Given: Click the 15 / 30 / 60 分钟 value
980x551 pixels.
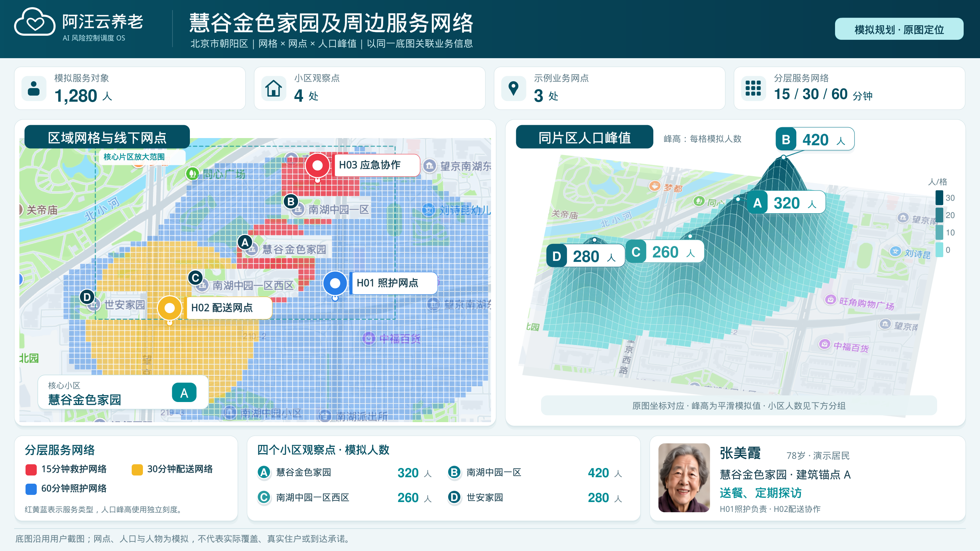Looking at the screenshot, I should [x=823, y=94].
